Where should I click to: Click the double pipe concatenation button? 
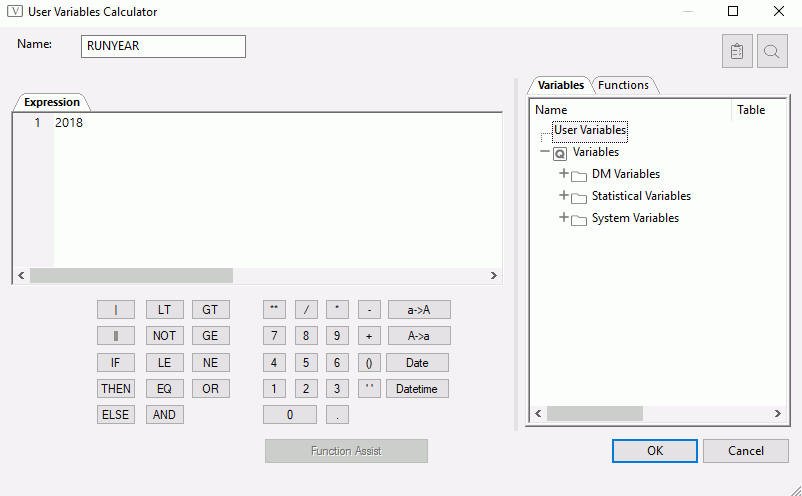click(116, 336)
